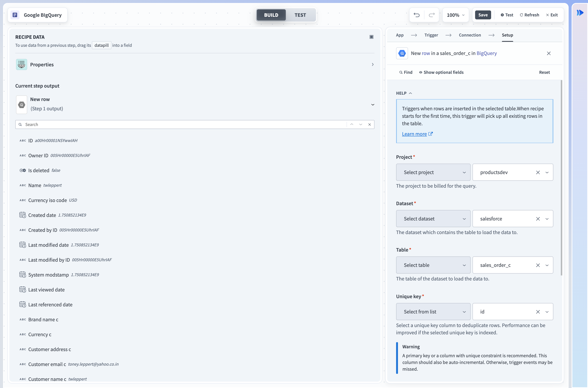Show optional fields

(441, 72)
